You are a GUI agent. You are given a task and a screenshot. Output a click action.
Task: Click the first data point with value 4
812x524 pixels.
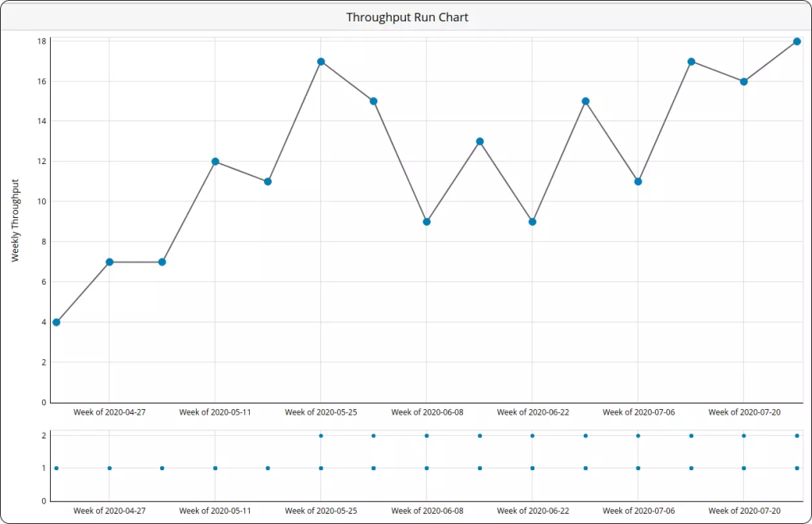coord(56,323)
